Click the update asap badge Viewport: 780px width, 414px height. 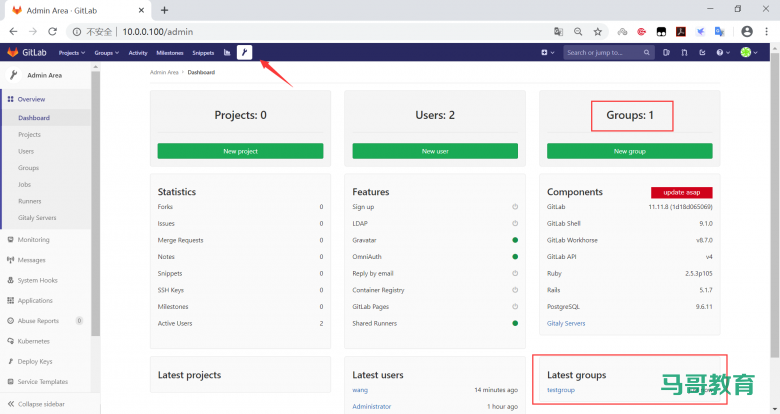(x=682, y=193)
